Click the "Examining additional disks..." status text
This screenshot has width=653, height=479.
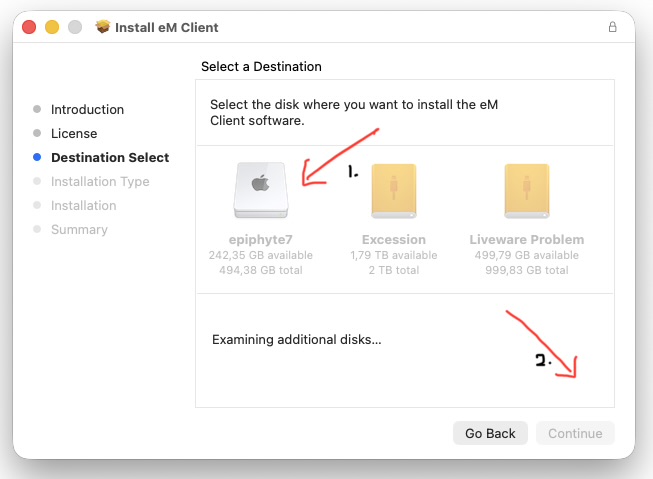point(297,340)
